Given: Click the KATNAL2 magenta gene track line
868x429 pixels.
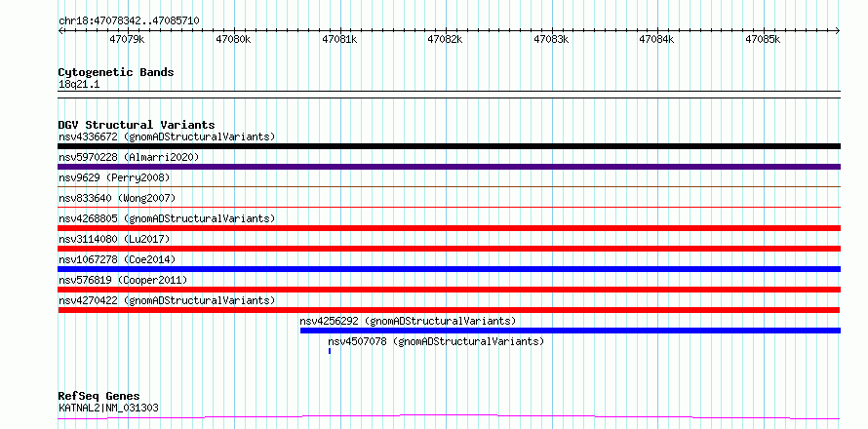Looking at the screenshot, I should point(449,416).
